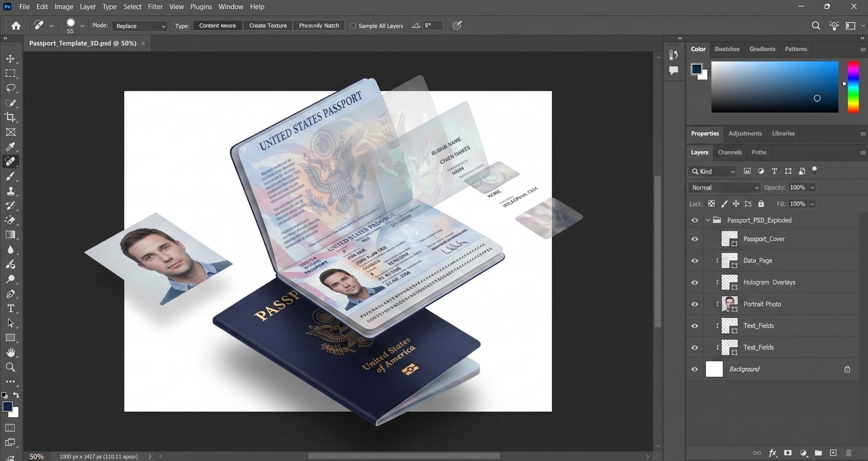Select the Hand tool
The width and height of the screenshot is (868, 461).
11,353
